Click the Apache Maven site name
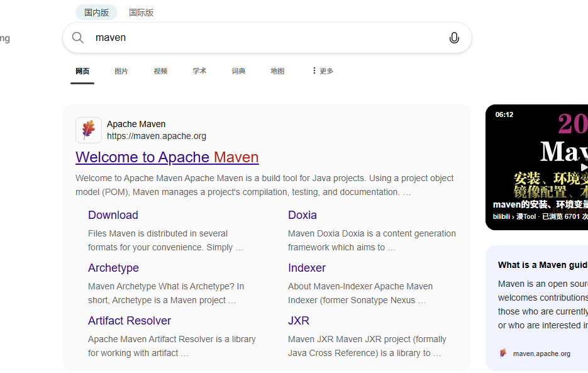The height and width of the screenshot is (373, 588). click(x=136, y=124)
